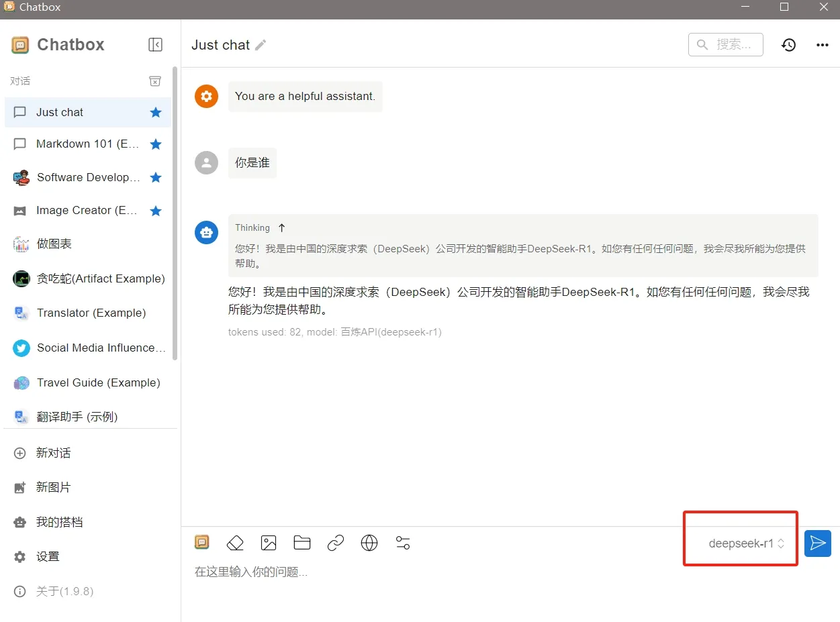Collapse the Thinking section arrow

click(281, 227)
